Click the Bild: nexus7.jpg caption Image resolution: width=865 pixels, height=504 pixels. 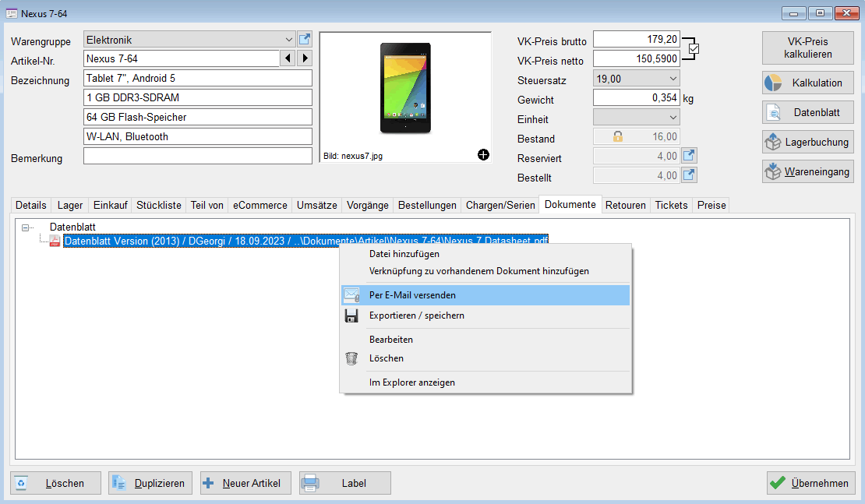(x=353, y=156)
